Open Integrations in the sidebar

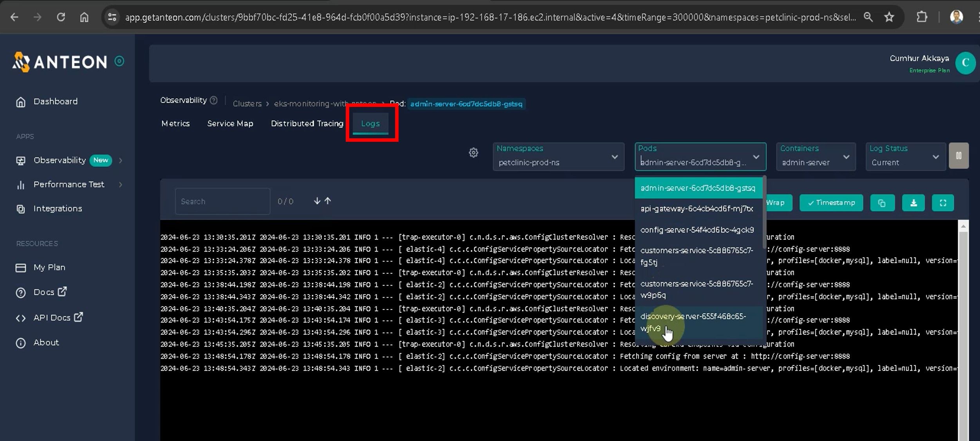58,209
